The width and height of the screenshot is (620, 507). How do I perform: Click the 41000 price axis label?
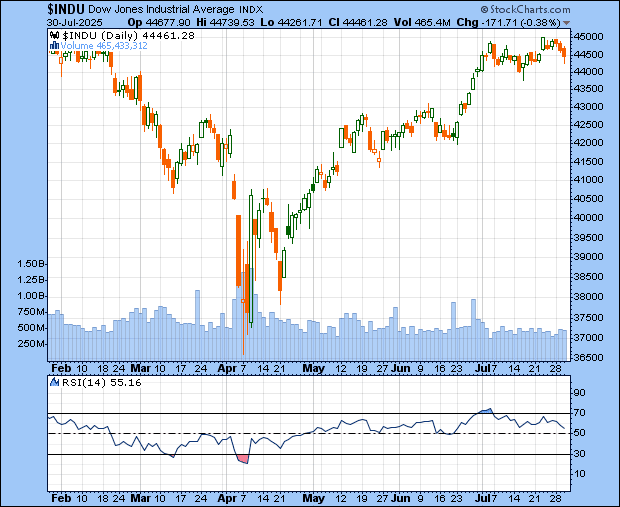(589, 180)
